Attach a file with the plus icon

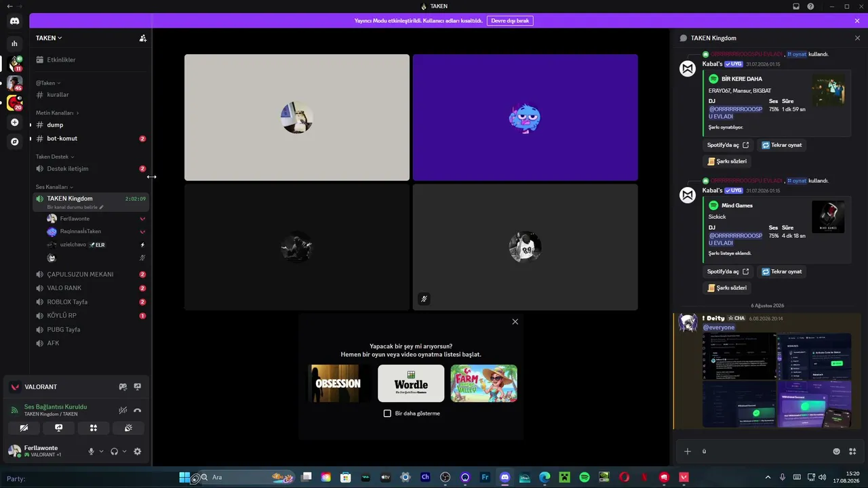coord(688,451)
